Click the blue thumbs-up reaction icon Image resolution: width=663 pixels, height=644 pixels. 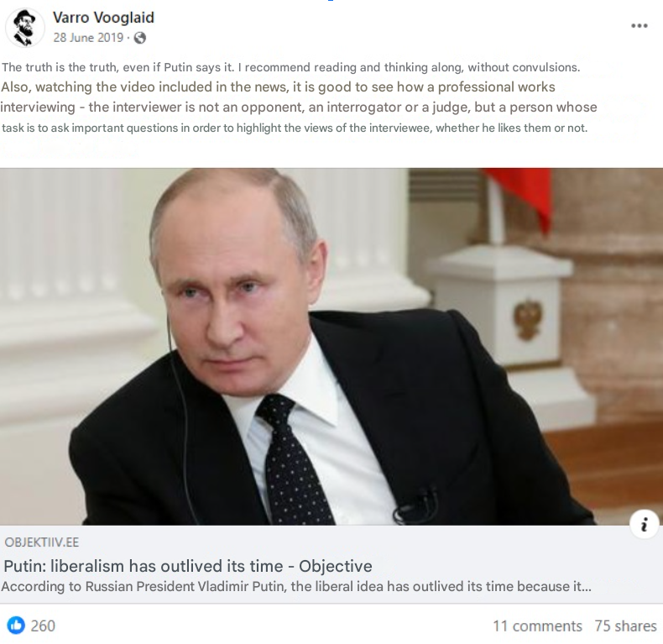click(x=16, y=626)
